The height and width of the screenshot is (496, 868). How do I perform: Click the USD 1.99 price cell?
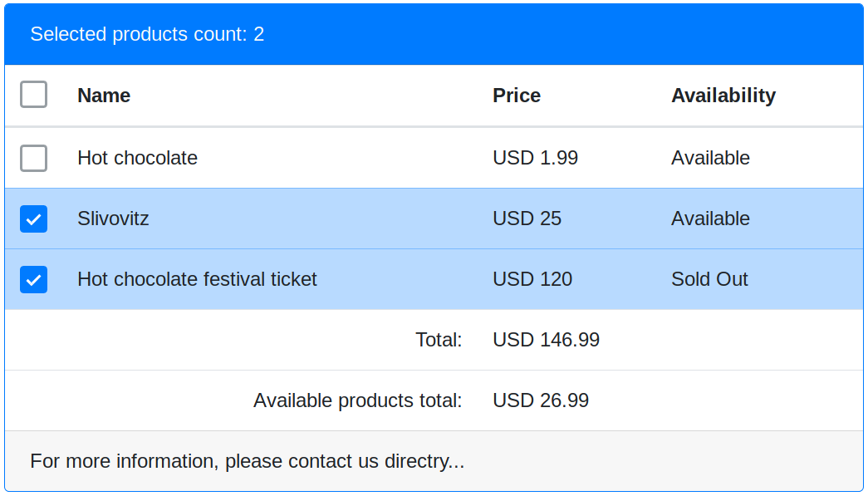(x=535, y=158)
